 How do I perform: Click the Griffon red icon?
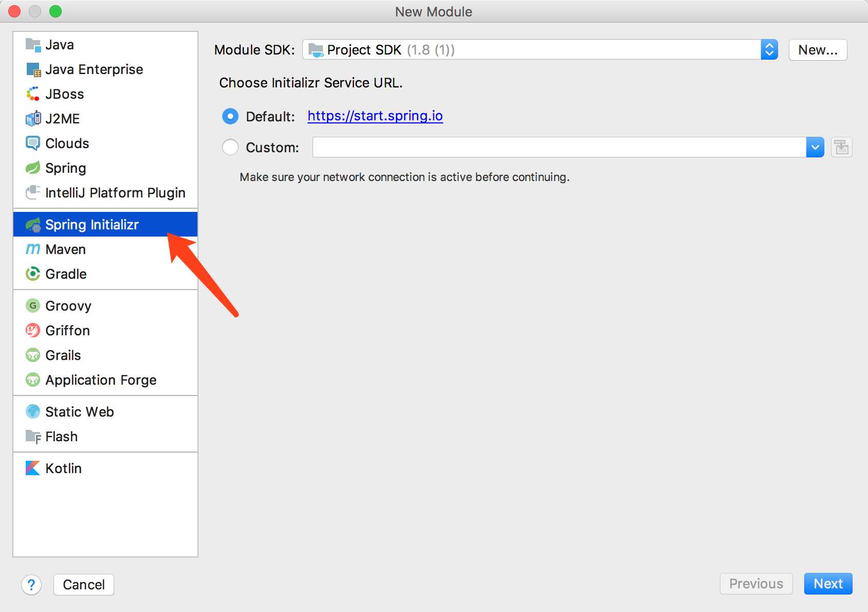33,331
